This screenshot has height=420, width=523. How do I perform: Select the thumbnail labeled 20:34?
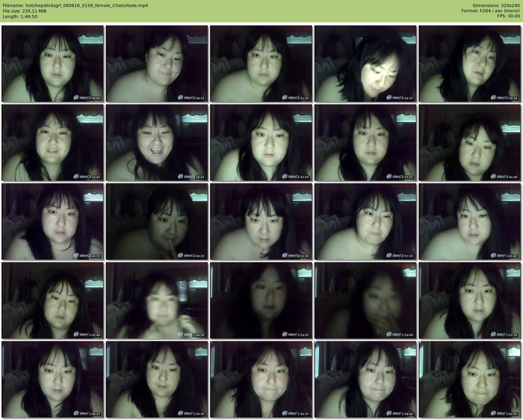click(470, 64)
